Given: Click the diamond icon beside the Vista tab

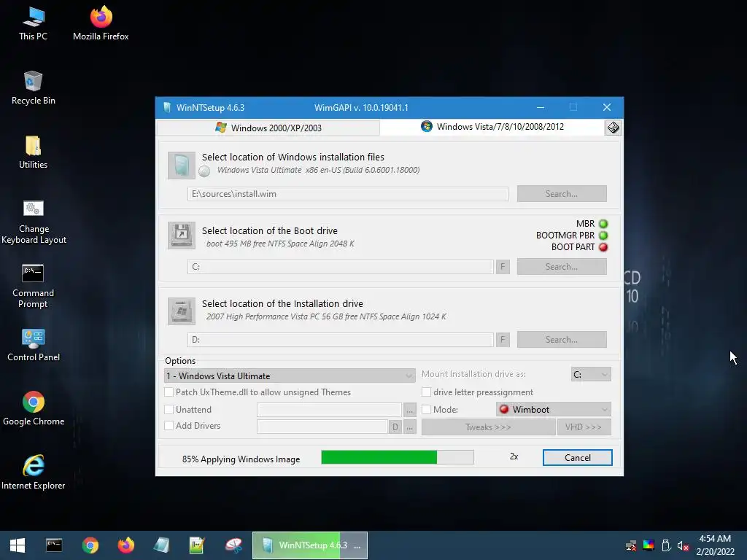Looking at the screenshot, I should pos(613,128).
